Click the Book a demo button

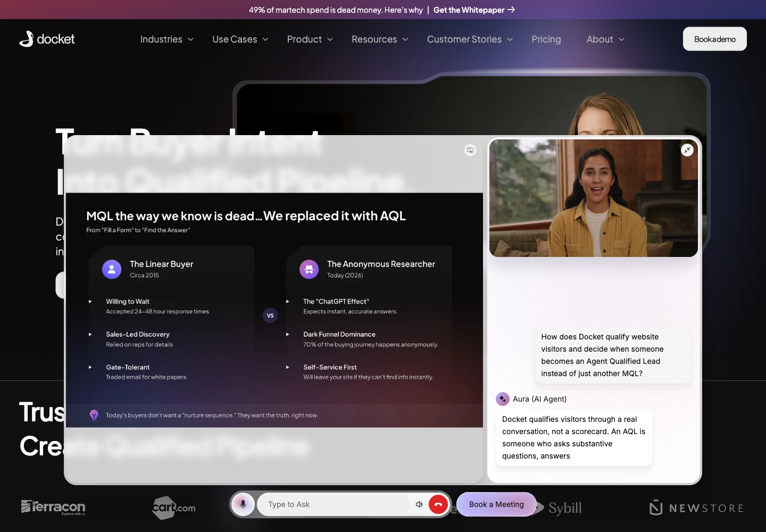click(x=715, y=39)
